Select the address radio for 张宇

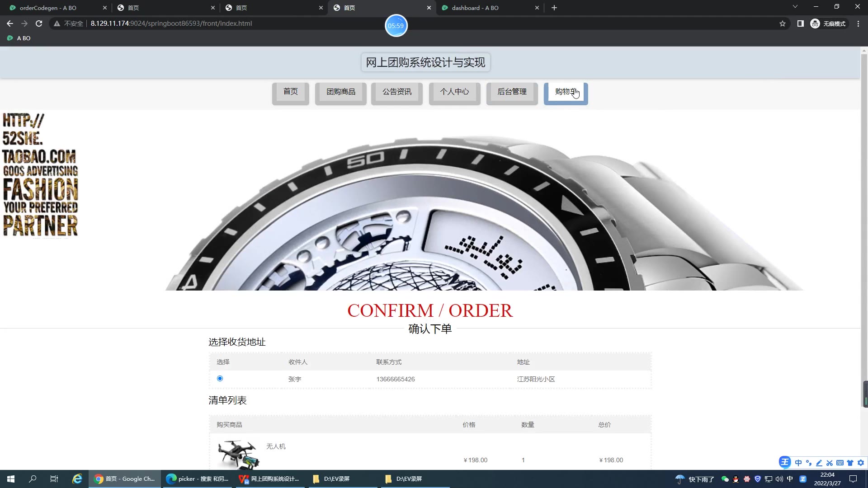220,379
